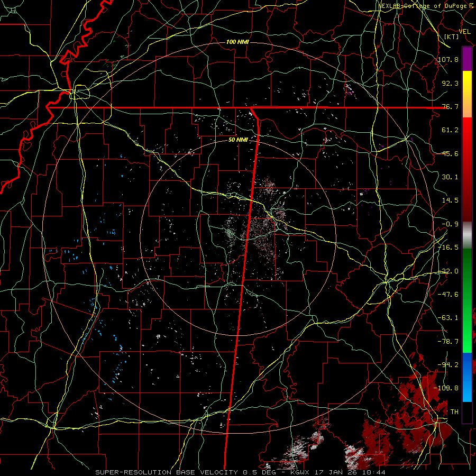The width and height of the screenshot is (476, 476).
Task: Click the -63.1 legend value
Action: tap(448, 318)
